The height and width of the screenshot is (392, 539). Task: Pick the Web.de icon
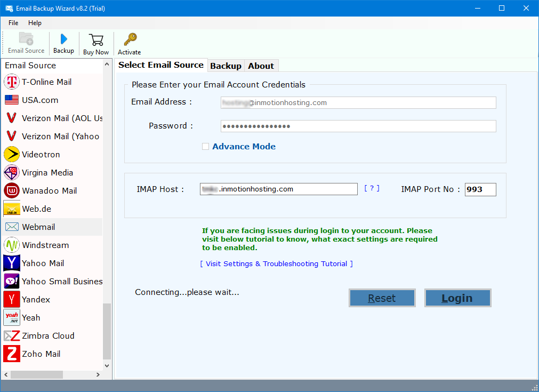click(x=12, y=209)
